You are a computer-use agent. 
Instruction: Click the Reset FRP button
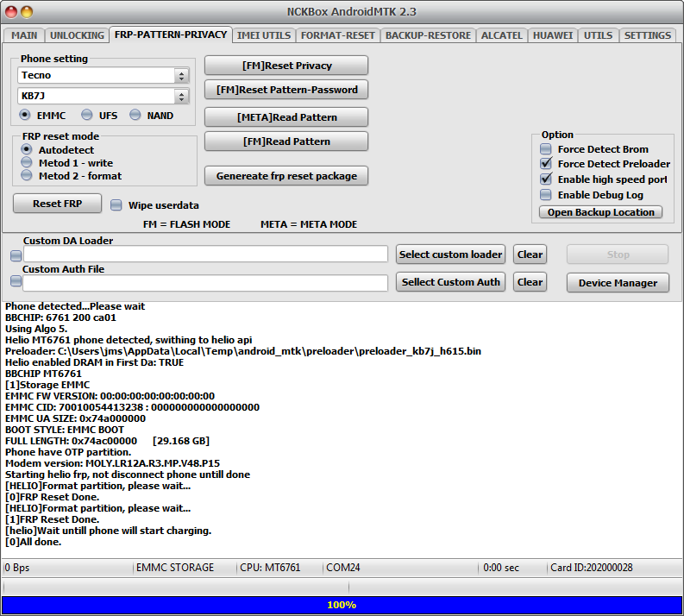pyautogui.click(x=57, y=204)
